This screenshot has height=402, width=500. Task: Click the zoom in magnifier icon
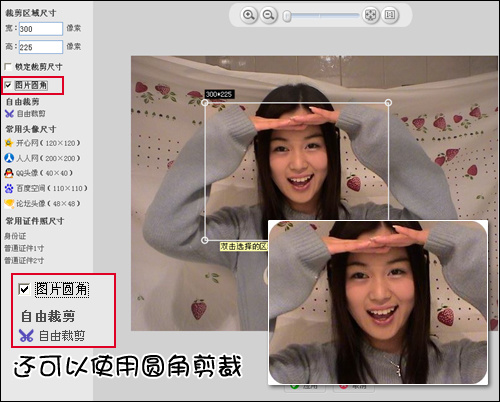point(249,15)
